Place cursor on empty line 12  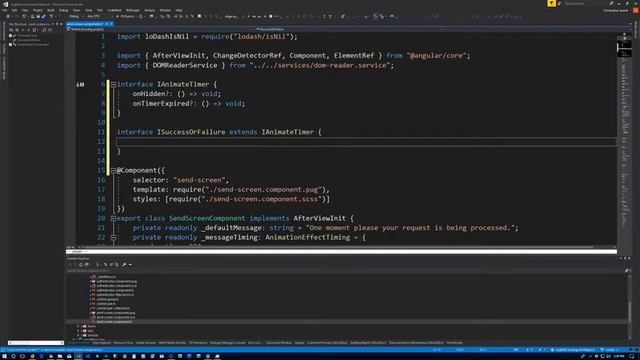[366, 142]
